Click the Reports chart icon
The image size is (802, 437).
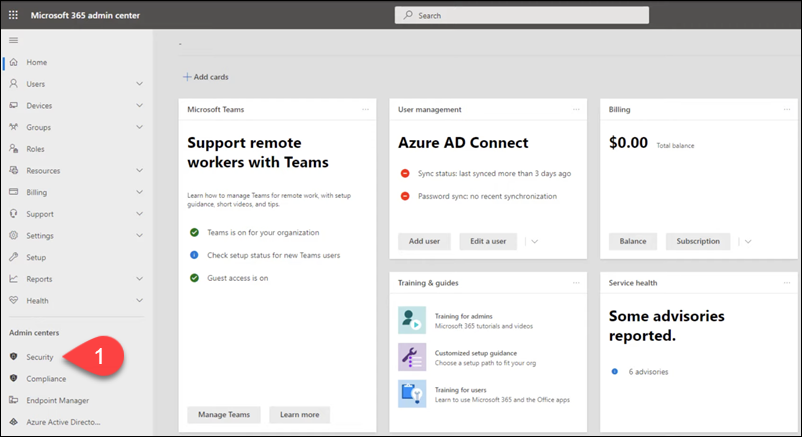tap(14, 278)
